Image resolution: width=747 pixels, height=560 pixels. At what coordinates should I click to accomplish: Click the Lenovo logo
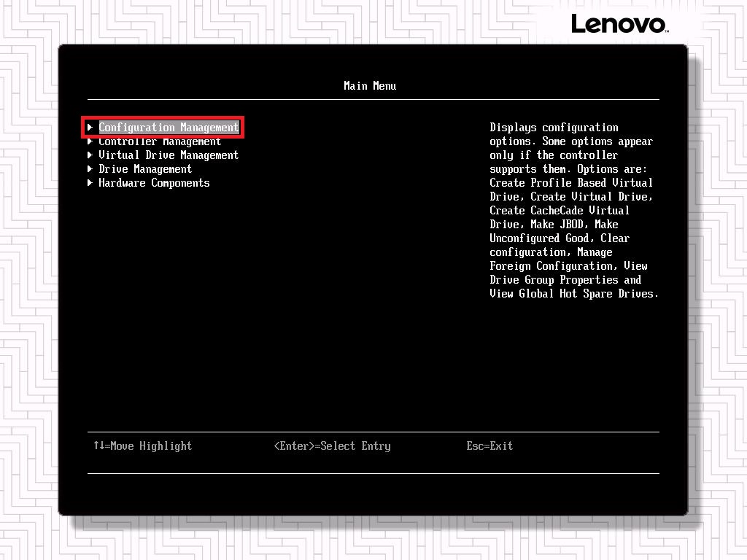click(x=619, y=23)
